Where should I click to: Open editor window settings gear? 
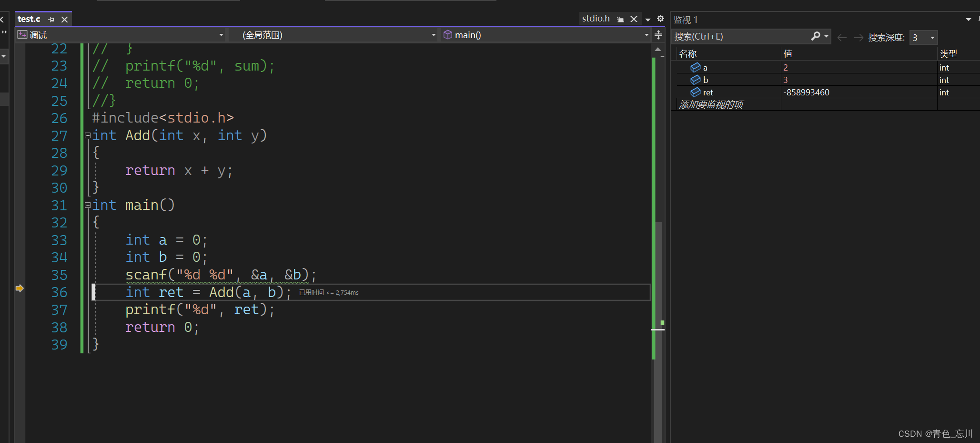tap(660, 19)
